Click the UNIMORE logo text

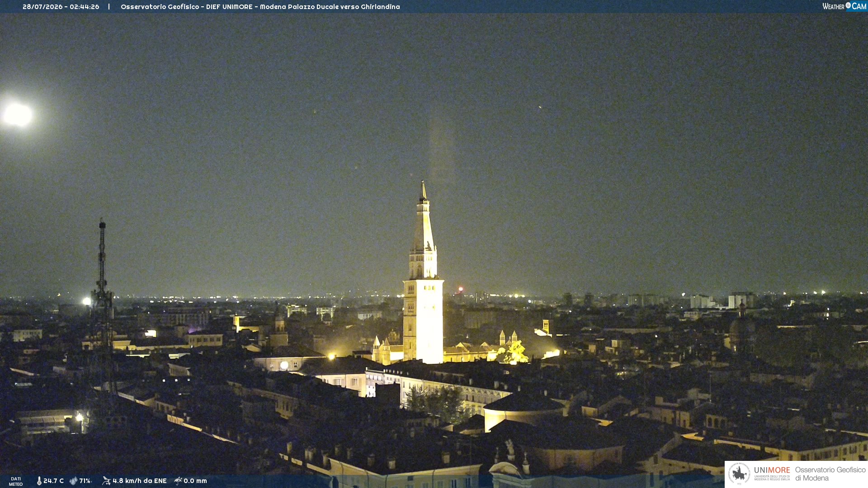point(772,470)
